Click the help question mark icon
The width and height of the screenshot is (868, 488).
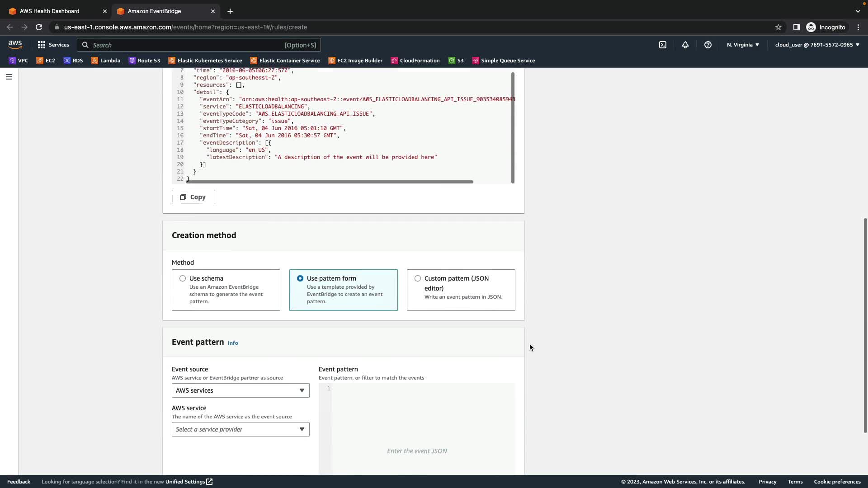pos(708,45)
